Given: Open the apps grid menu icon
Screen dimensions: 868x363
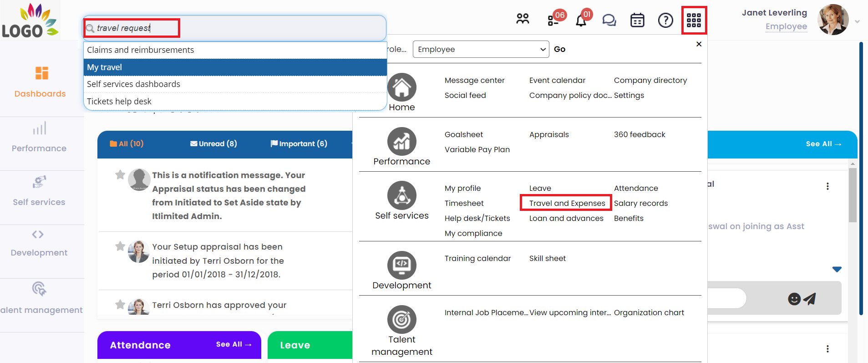Looking at the screenshot, I should 694,20.
